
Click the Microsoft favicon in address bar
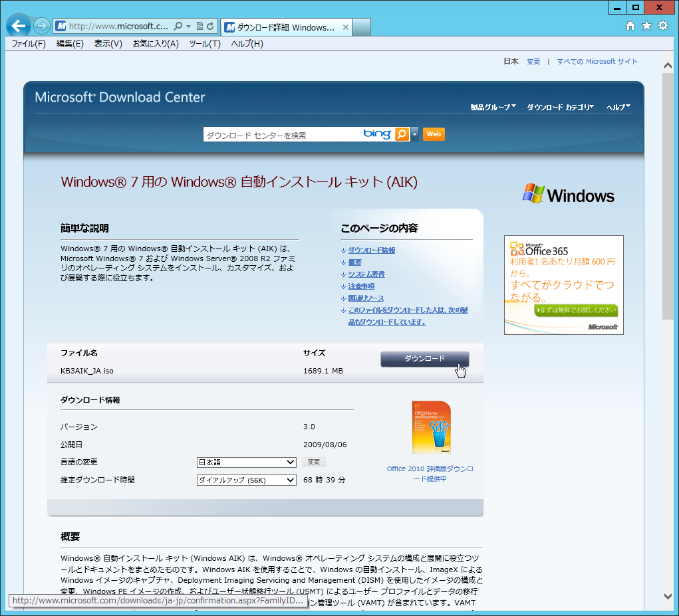(x=61, y=26)
